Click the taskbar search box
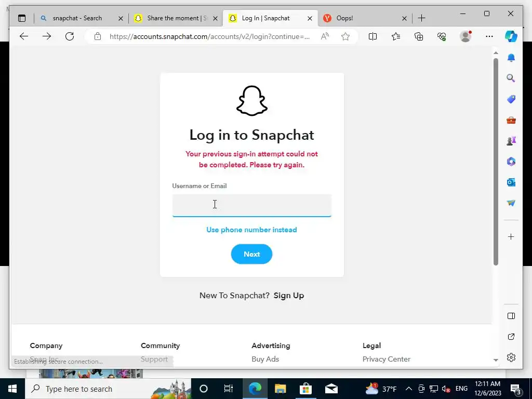 tap(108, 389)
